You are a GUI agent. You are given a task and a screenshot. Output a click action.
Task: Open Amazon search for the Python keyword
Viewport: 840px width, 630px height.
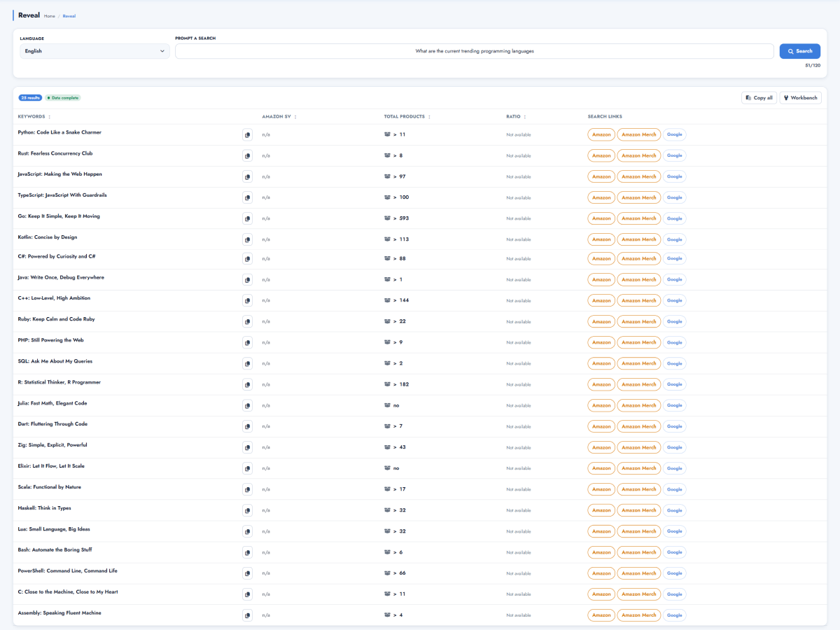tap(601, 135)
